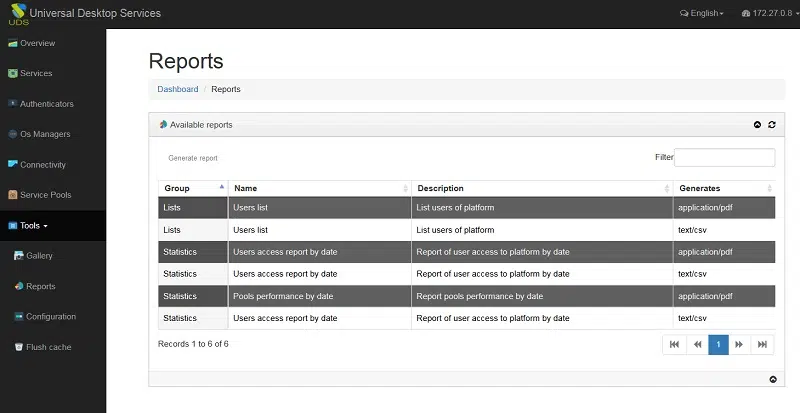This screenshot has height=413, width=800.
Task: Click the first page pagination icon
Action: click(x=674, y=345)
